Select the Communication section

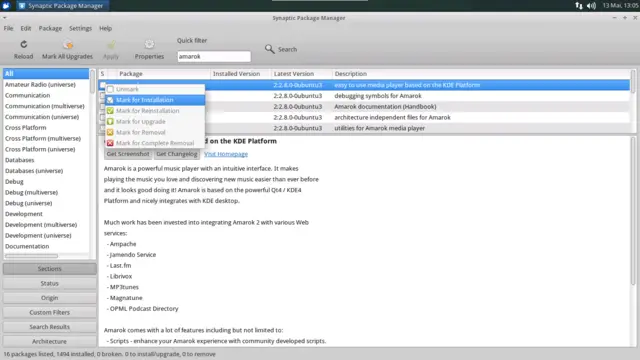coord(46,95)
